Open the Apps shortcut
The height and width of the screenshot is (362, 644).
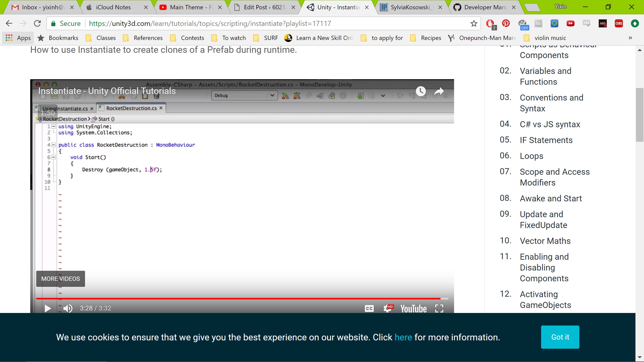(18, 38)
